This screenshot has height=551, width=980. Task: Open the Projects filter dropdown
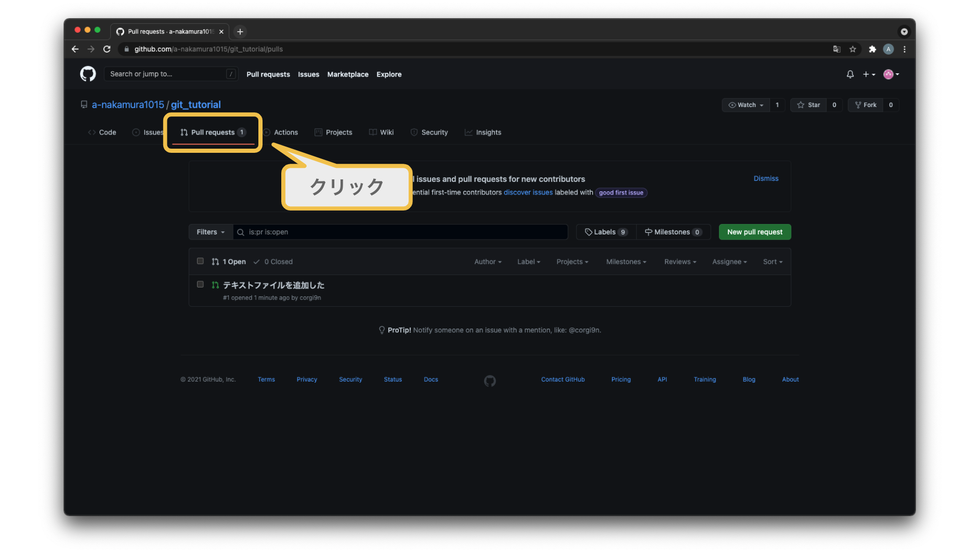pos(572,262)
